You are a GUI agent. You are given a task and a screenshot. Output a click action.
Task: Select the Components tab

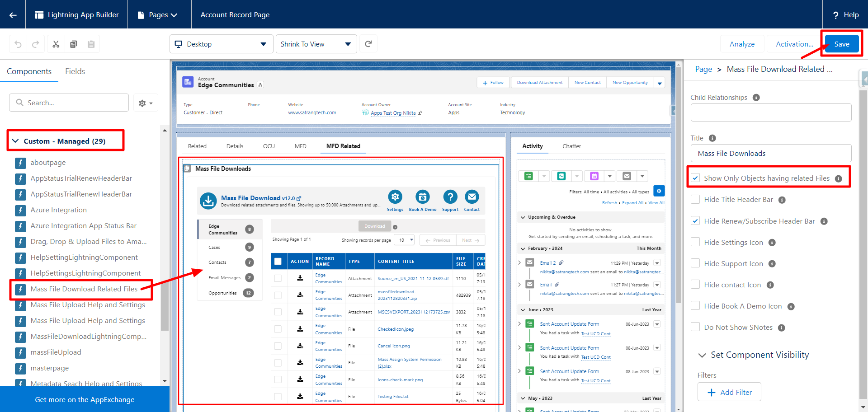coord(29,71)
